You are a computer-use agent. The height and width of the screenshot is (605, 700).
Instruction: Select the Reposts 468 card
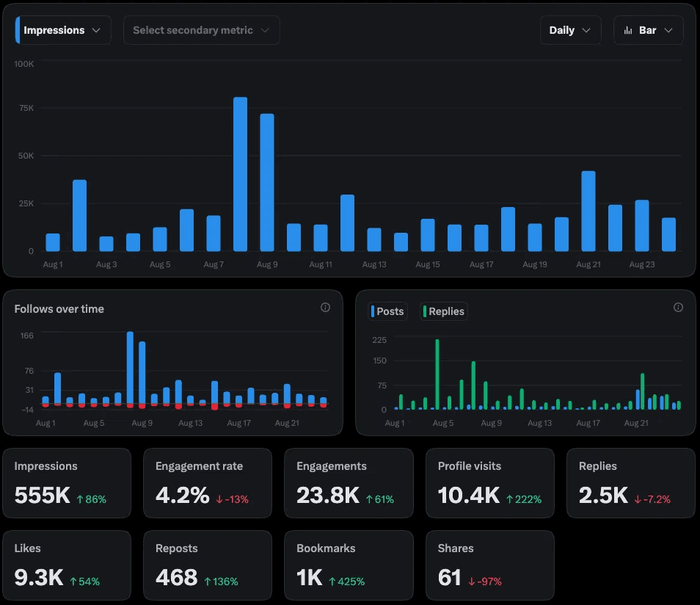[208, 565]
